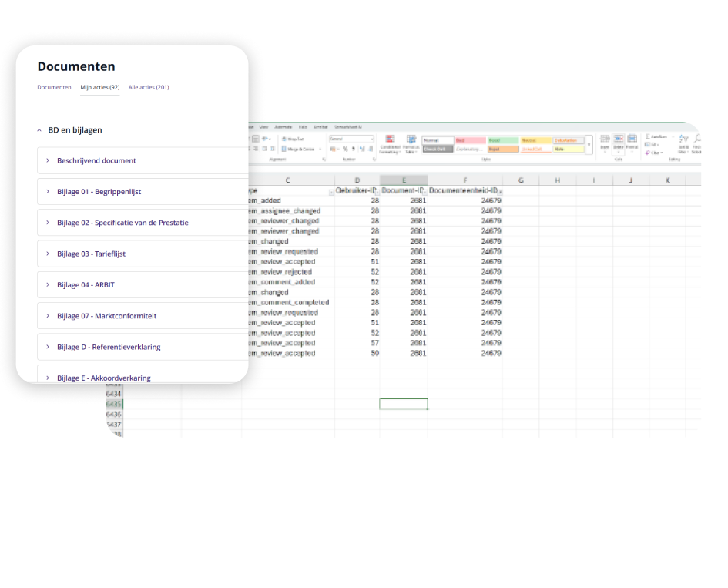The width and height of the screenshot is (728, 588).
Task: Apply the Neutral cell style
Action: coord(535,140)
